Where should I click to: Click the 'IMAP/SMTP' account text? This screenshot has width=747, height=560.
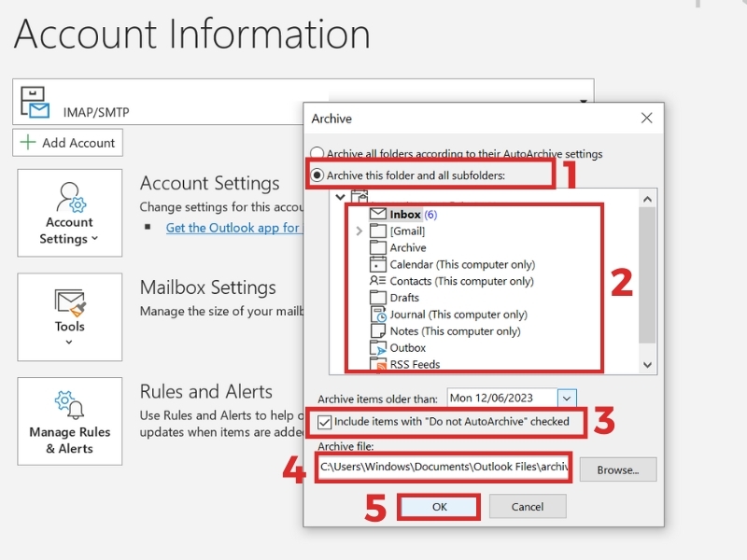[96, 112]
